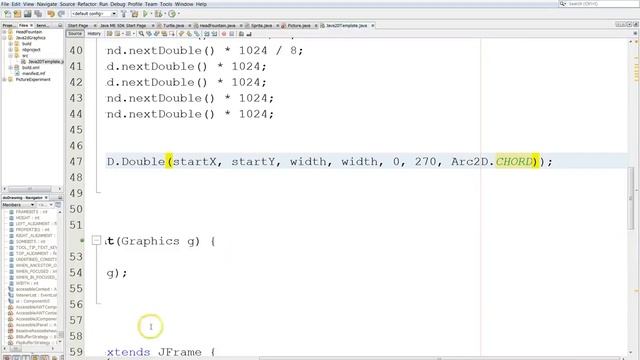Open the Tools menu
This screenshot has height=360, width=640.
166,4
